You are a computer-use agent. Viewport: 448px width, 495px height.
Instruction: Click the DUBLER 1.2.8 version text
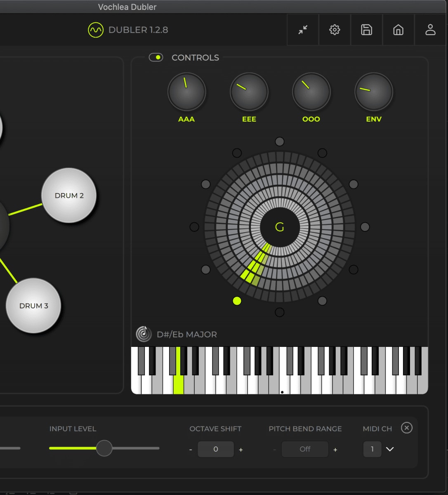[x=138, y=30]
